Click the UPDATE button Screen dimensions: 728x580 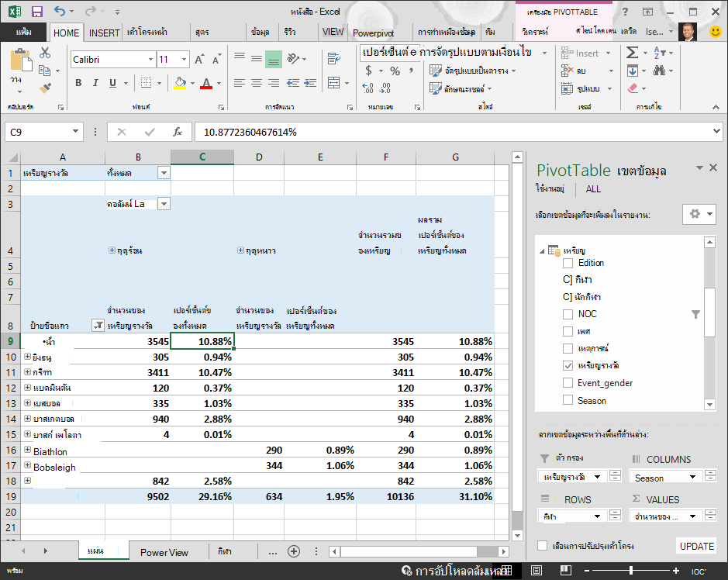[x=696, y=546]
